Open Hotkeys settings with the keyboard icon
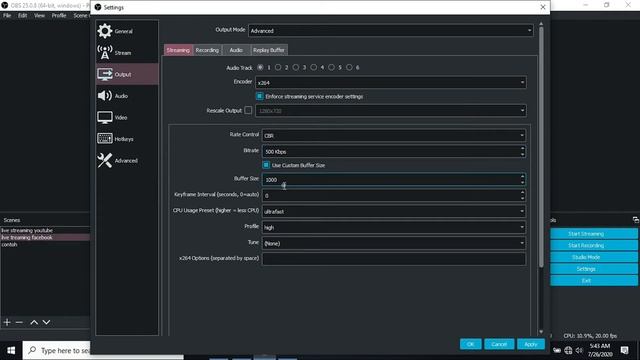The image size is (640, 360). click(105, 138)
